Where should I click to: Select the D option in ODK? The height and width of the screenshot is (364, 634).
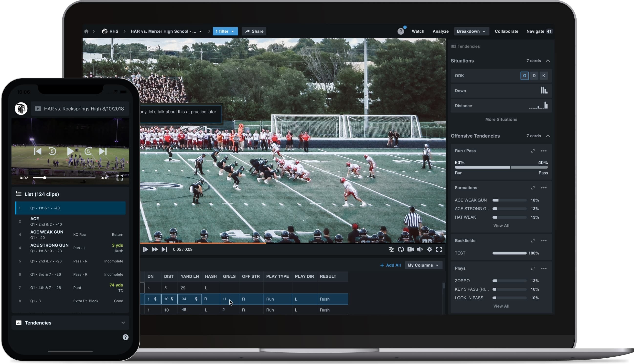pyautogui.click(x=534, y=75)
